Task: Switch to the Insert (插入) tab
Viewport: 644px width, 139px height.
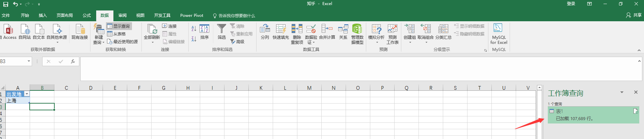Action: [x=43, y=16]
